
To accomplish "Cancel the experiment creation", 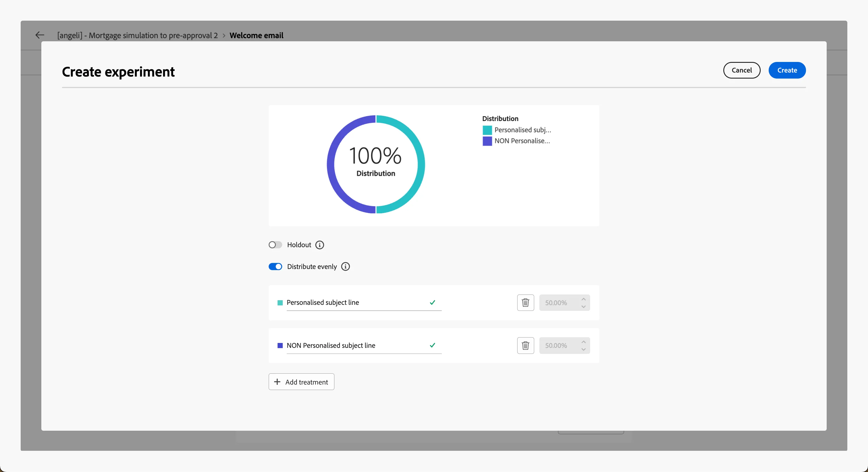I will [x=742, y=70].
